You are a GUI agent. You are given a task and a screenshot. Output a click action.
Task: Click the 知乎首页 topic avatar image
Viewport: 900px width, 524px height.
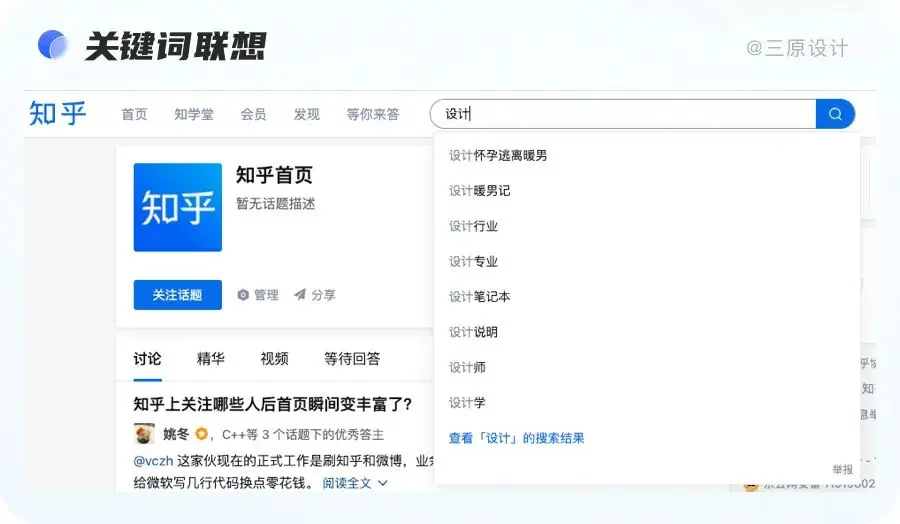pos(178,207)
